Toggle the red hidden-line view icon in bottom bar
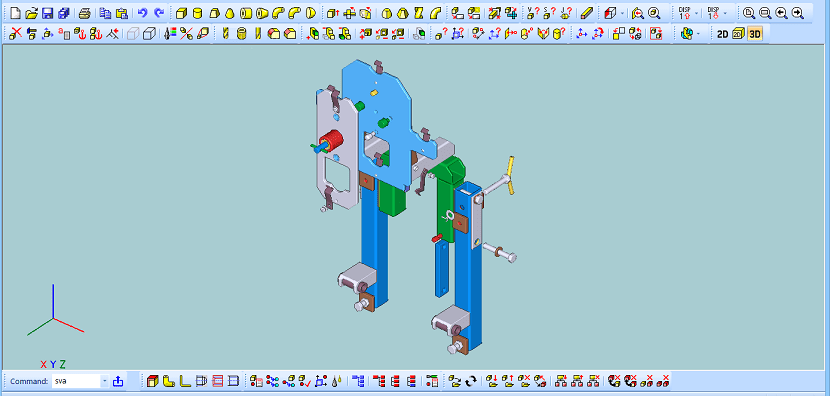The width and height of the screenshot is (830, 396). point(217,381)
